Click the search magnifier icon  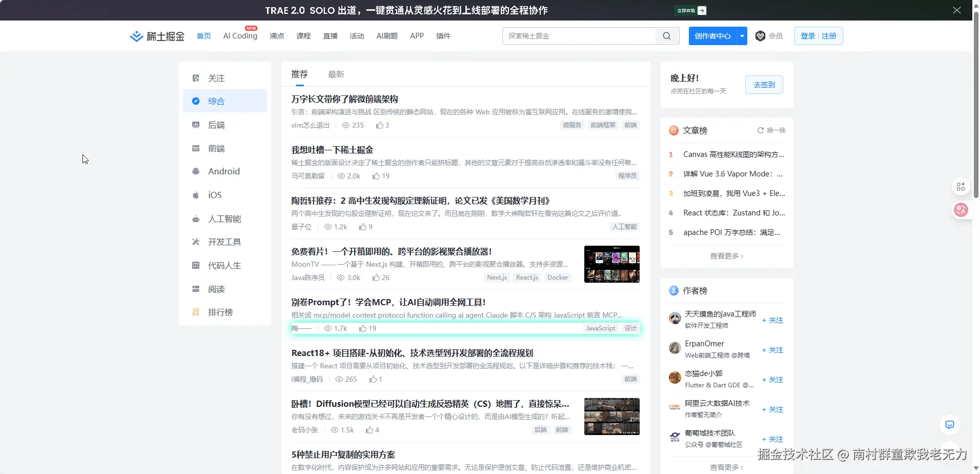pyautogui.click(x=666, y=36)
